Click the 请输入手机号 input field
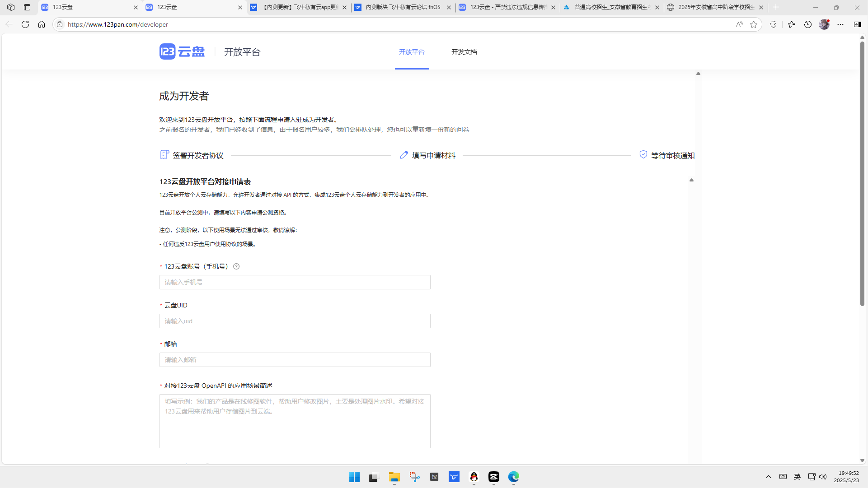Screen dimensions: 868x488 [x=295, y=282]
